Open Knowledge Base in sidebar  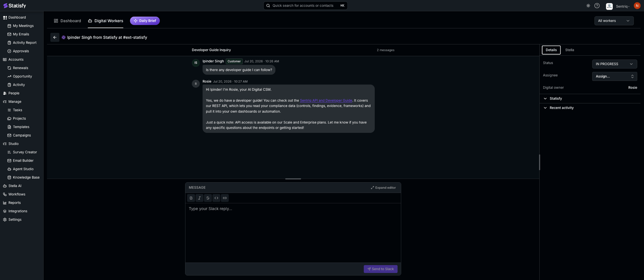pos(26,177)
